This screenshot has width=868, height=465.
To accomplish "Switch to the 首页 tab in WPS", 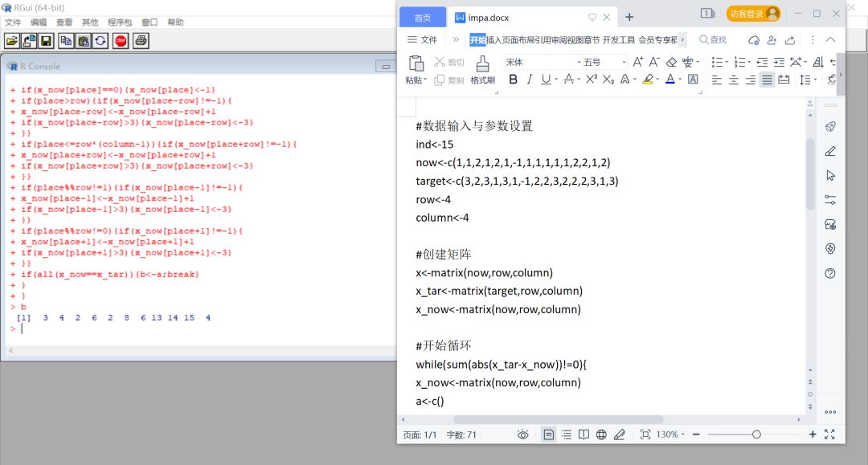I will [423, 18].
